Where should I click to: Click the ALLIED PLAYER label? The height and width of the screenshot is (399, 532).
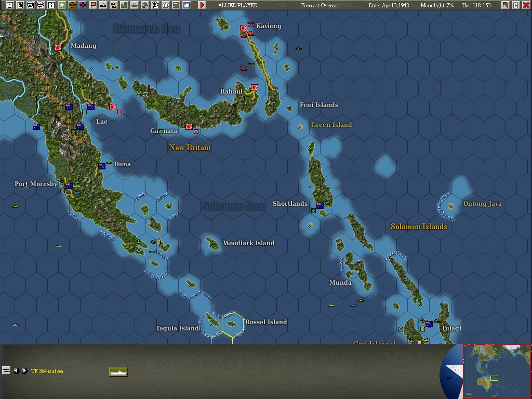pos(238,5)
